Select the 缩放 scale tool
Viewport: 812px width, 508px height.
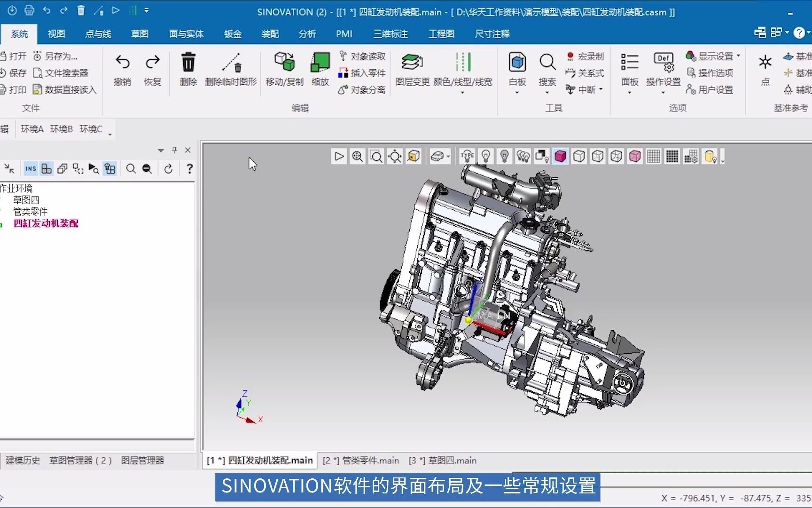pos(320,70)
